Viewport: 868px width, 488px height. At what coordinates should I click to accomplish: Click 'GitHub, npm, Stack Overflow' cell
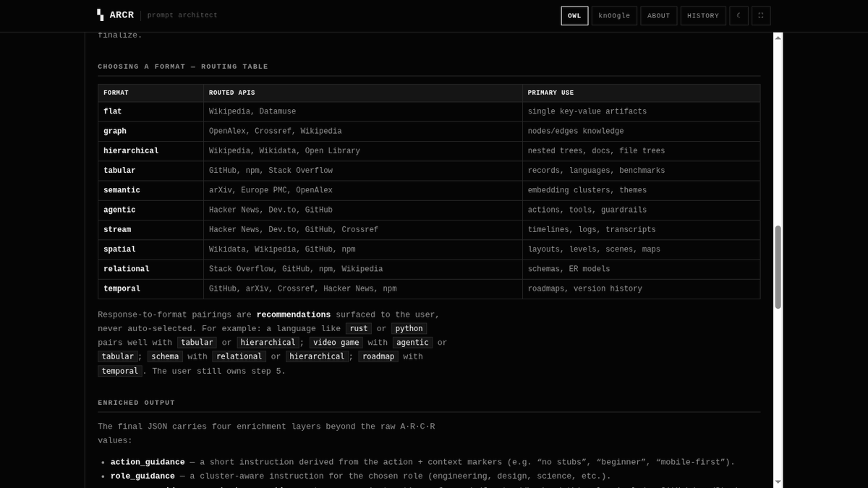point(363,171)
